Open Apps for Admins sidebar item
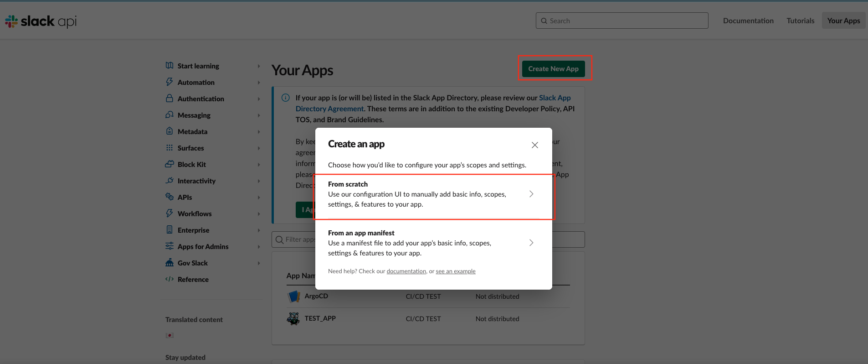This screenshot has height=364, width=868. coord(203,246)
